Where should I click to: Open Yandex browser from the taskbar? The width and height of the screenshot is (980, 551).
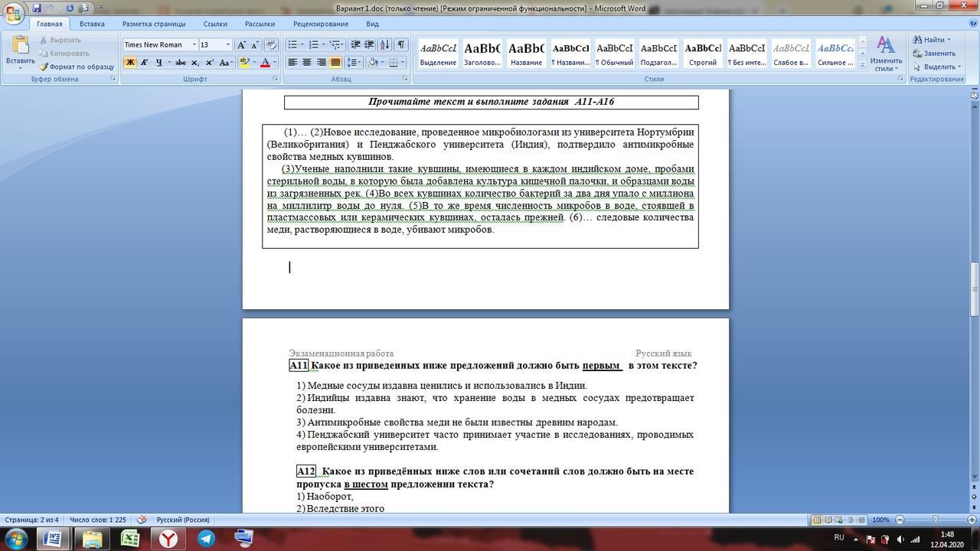click(x=168, y=539)
